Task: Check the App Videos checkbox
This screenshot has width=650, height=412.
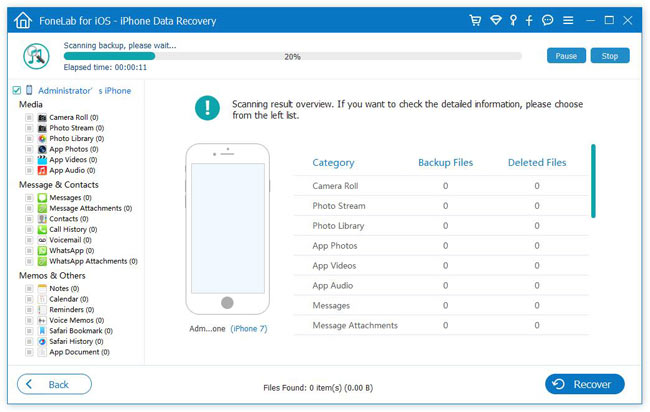Action: tap(29, 160)
